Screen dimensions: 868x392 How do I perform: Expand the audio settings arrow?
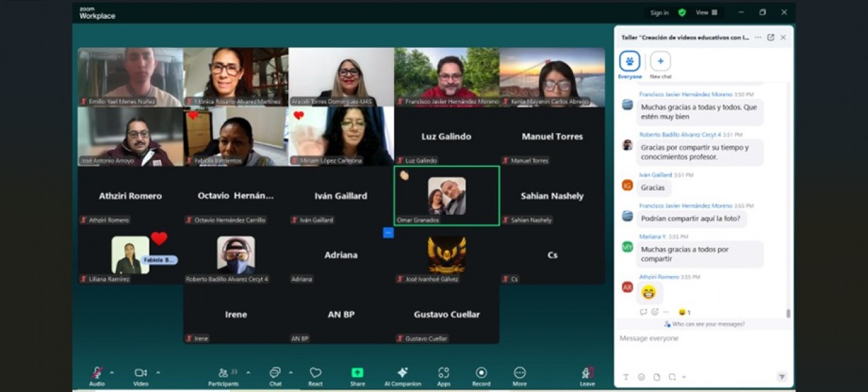tap(112, 372)
